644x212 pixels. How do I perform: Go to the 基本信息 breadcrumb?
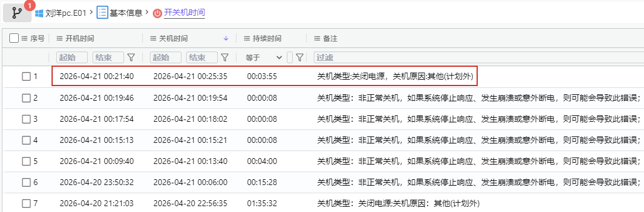tap(125, 13)
